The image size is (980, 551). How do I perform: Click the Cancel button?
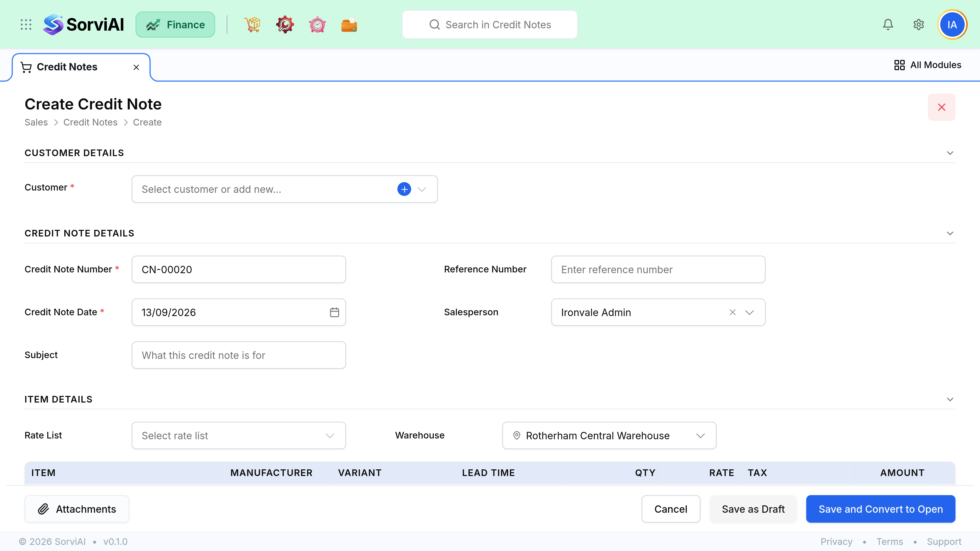[x=671, y=509]
